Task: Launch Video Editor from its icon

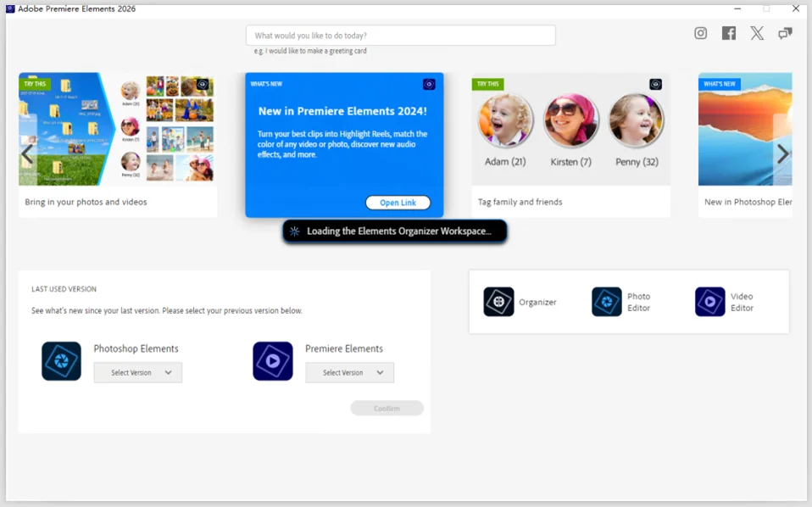Action: (710, 302)
